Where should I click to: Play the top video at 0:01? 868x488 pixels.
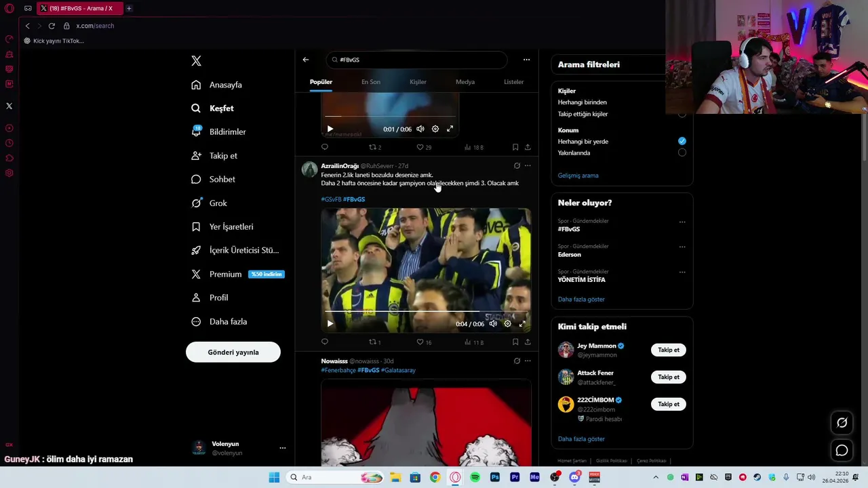click(x=330, y=129)
